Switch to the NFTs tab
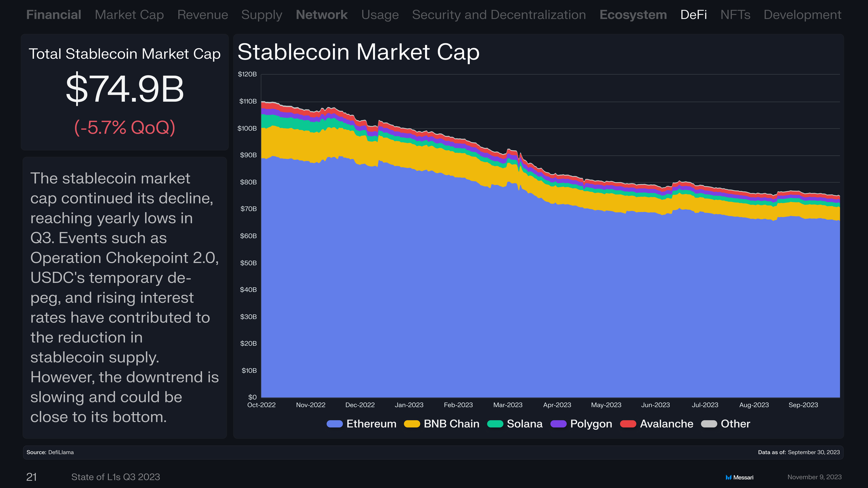The height and width of the screenshot is (488, 868). 735,15
